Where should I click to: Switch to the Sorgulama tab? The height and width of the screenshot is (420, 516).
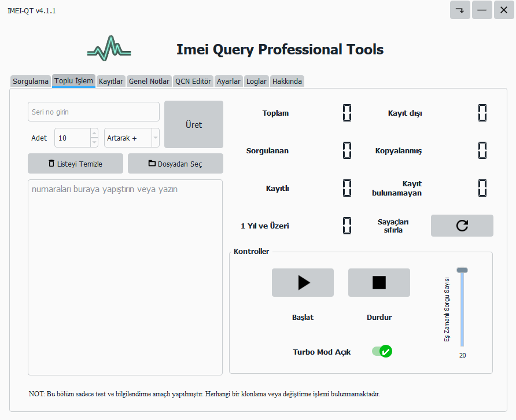pyautogui.click(x=31, y=82)
